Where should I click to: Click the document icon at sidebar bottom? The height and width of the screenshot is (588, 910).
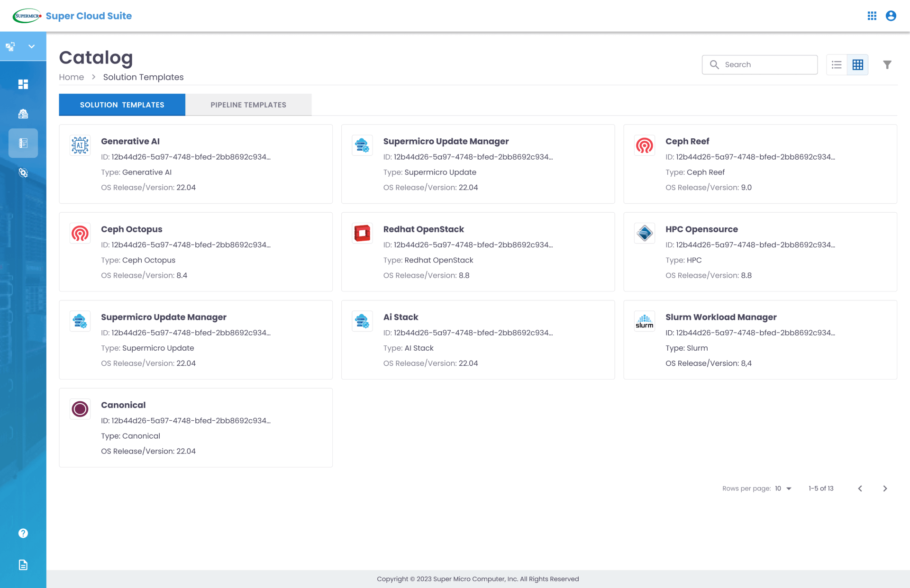23,565
